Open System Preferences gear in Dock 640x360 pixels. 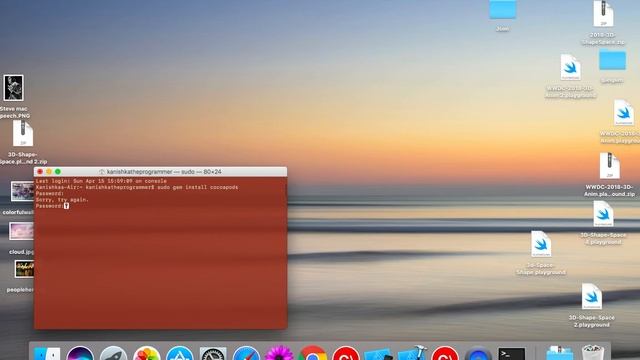click(213, 353)
